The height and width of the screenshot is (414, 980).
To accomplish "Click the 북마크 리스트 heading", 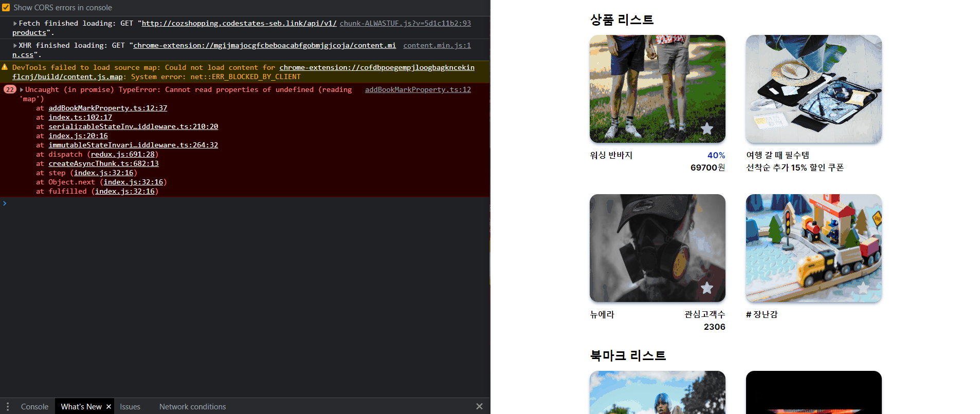I will click(628, 355).
